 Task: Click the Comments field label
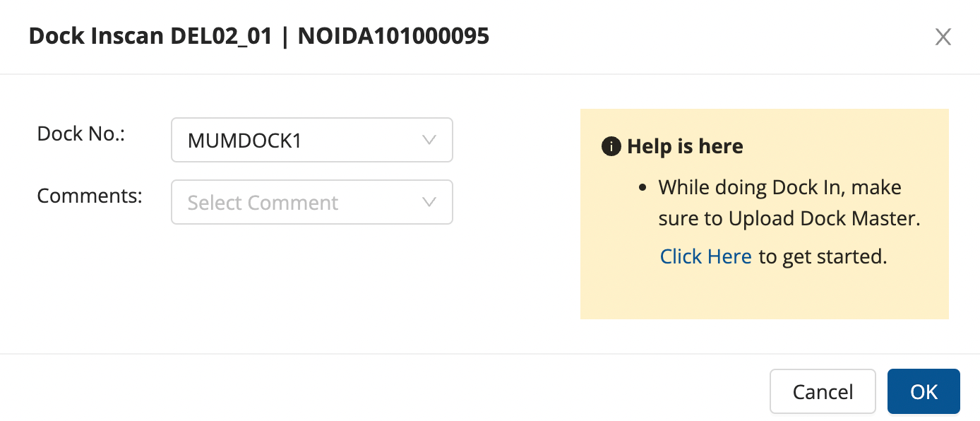90,196
